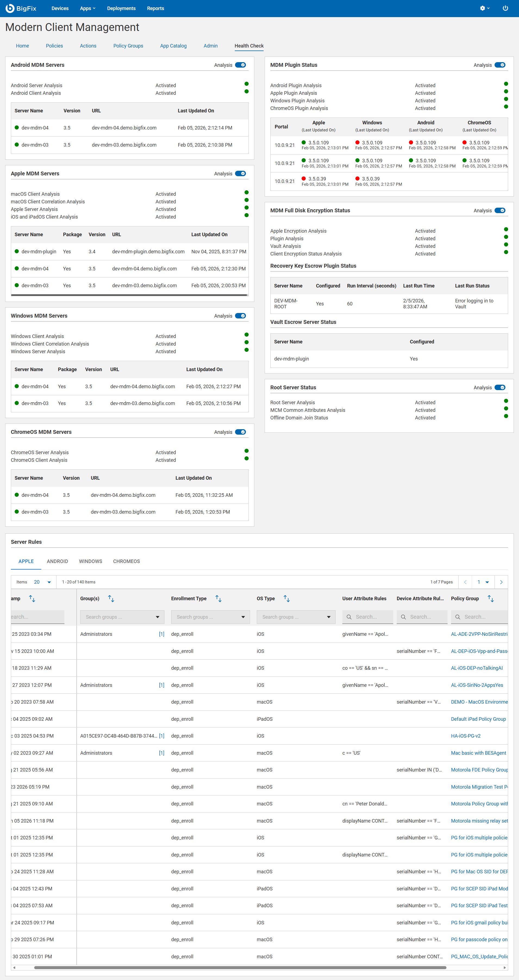Sort by the OS Type column arrows
Viewport: 519px width, 980px height.
click(287, 599)
